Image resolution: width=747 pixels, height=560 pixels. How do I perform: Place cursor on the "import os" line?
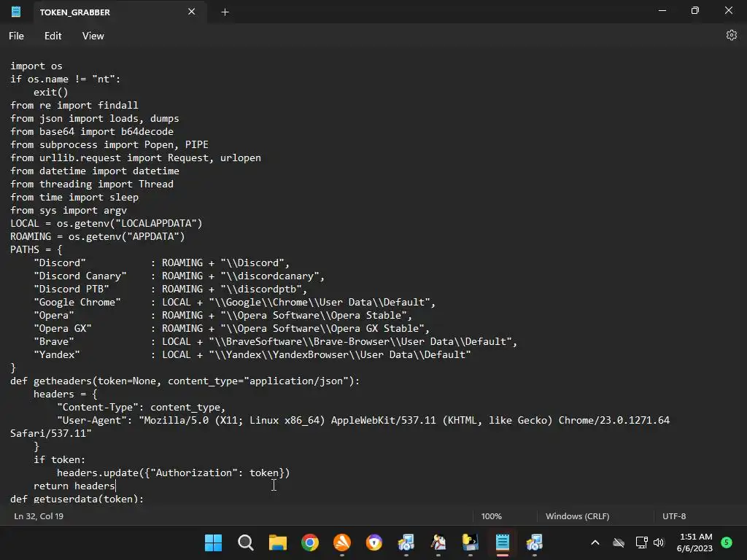(36, 66)
